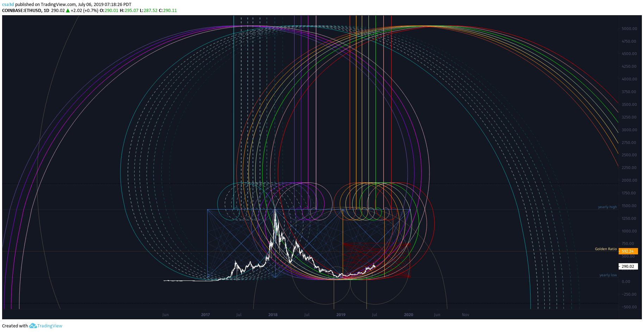644x332 pixels.
Task: Click the 1000.00 price axis label
Action: click(629, 231)
